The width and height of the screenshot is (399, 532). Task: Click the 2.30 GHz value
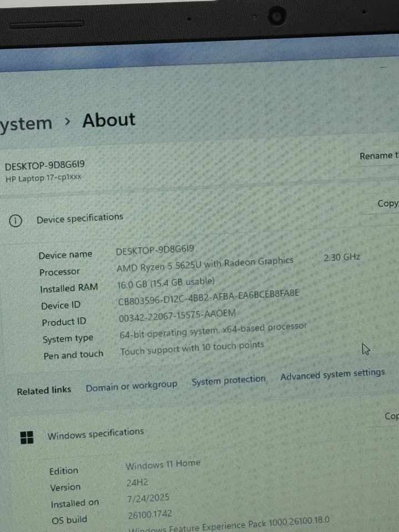pyautogui.click(x=342, y=257)
